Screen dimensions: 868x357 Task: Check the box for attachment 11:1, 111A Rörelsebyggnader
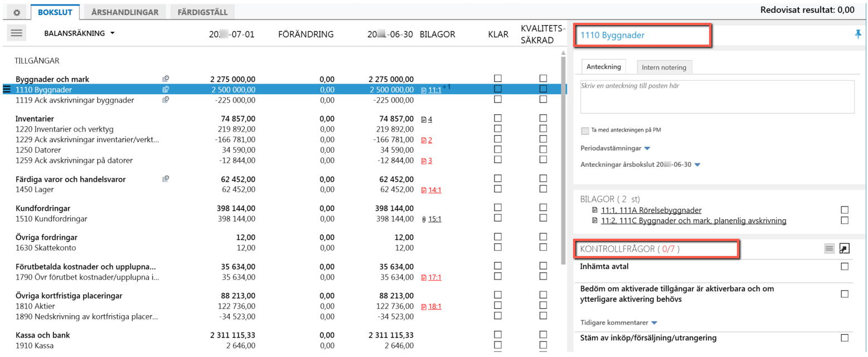845,210
